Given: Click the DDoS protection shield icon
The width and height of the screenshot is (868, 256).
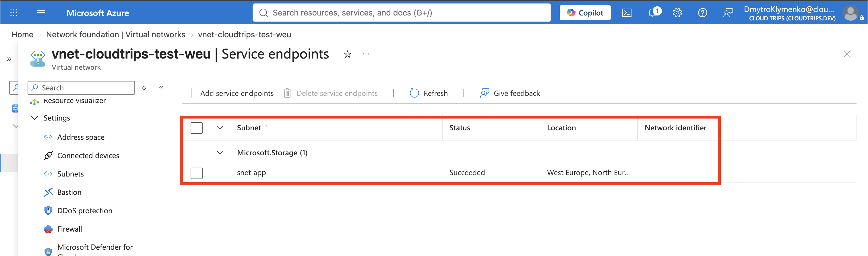Looking at the screenshot, I should 48,211.
